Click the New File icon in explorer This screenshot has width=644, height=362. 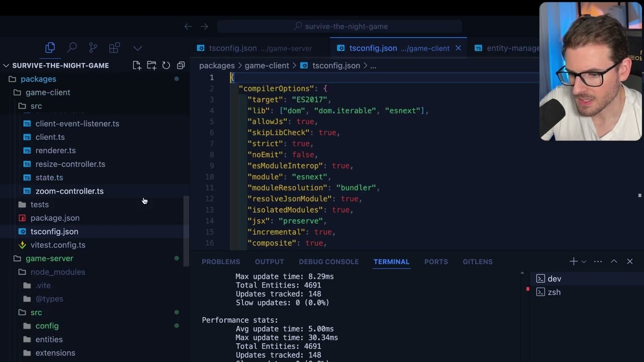pos(137,65)
